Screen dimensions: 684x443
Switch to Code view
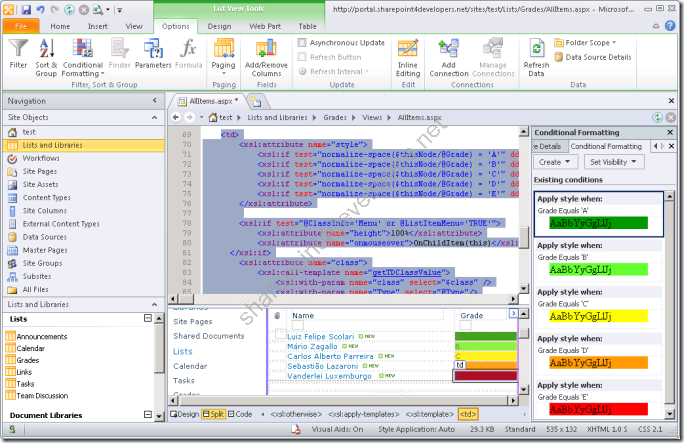click(240, 414)
